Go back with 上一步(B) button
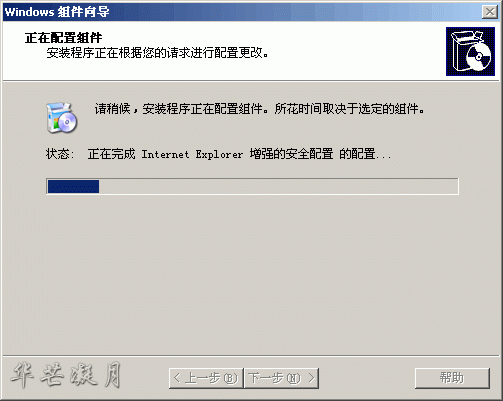This screenshot has width=503, height=401. tap(206, 378)
